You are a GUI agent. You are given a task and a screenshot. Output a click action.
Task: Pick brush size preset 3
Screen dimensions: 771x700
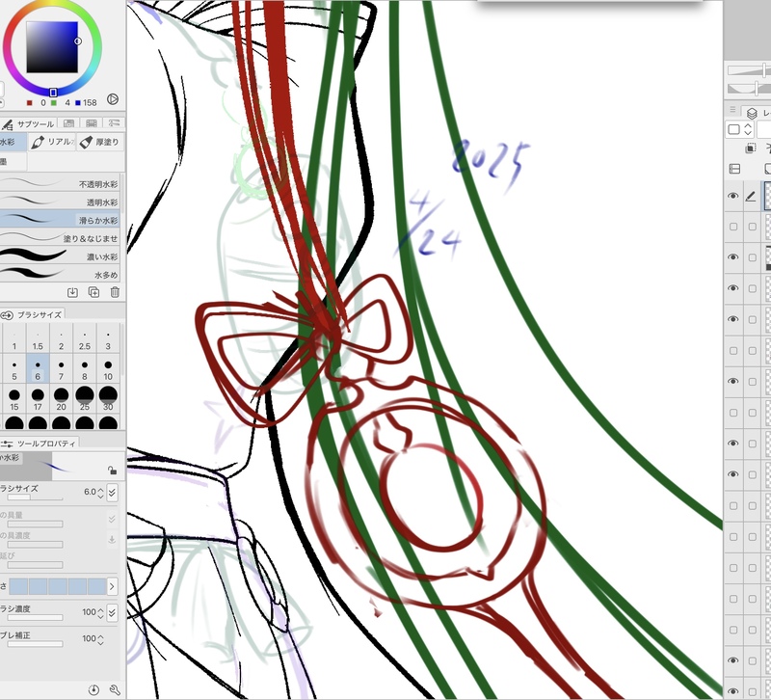click(108, 340)
